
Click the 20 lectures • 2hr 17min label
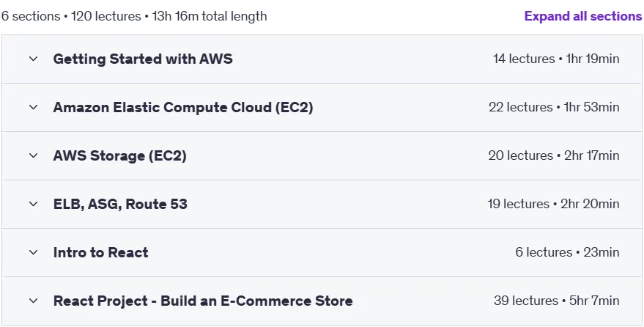click(x=554, y=156)
